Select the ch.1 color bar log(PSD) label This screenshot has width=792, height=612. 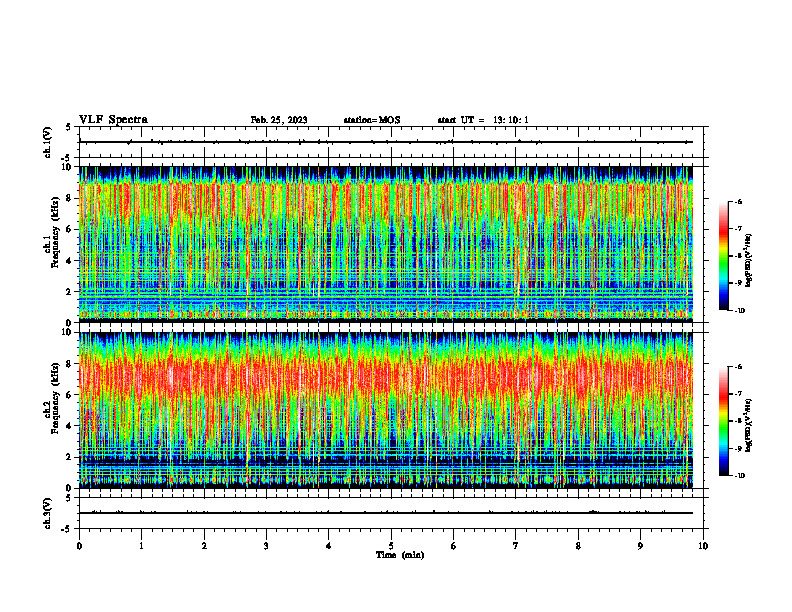point(748,260)
